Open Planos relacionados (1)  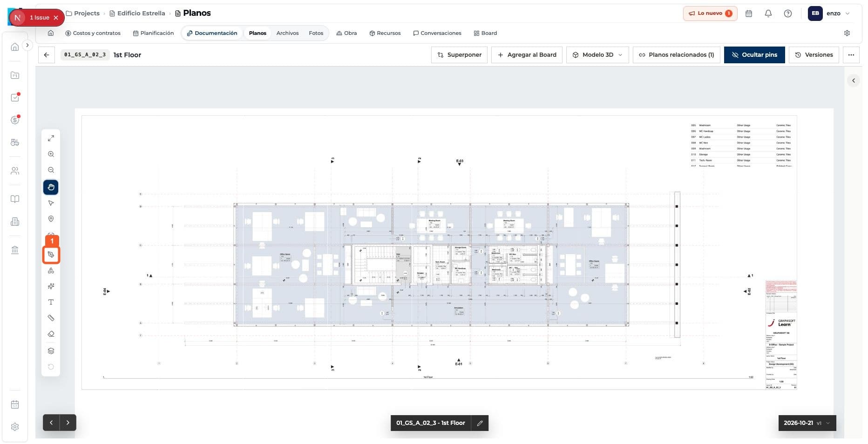(x=677, y=55)
